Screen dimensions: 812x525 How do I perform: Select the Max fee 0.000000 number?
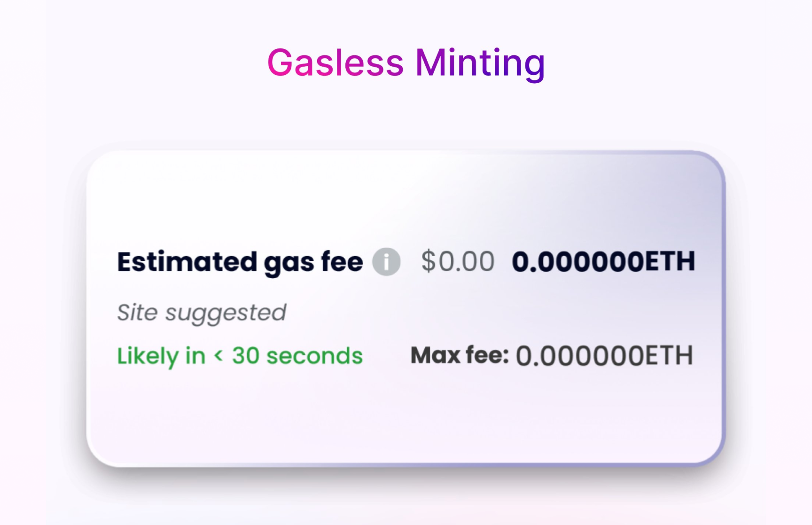click(580, 356)
